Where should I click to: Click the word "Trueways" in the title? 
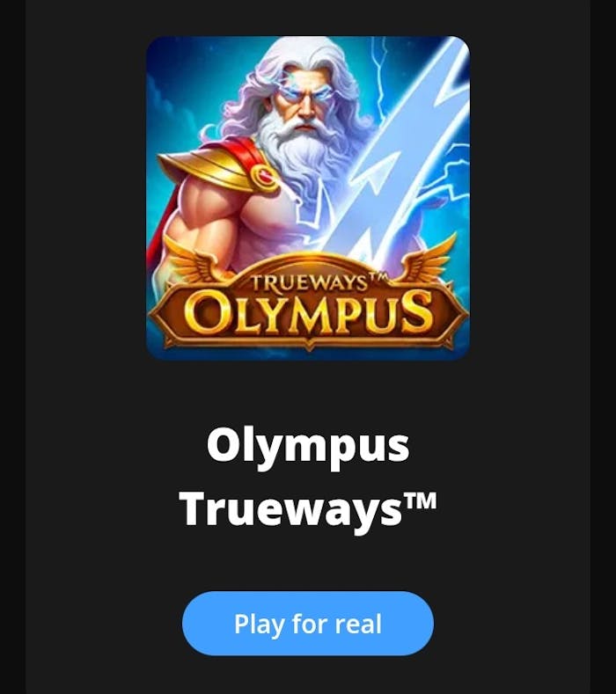(291, 509)
